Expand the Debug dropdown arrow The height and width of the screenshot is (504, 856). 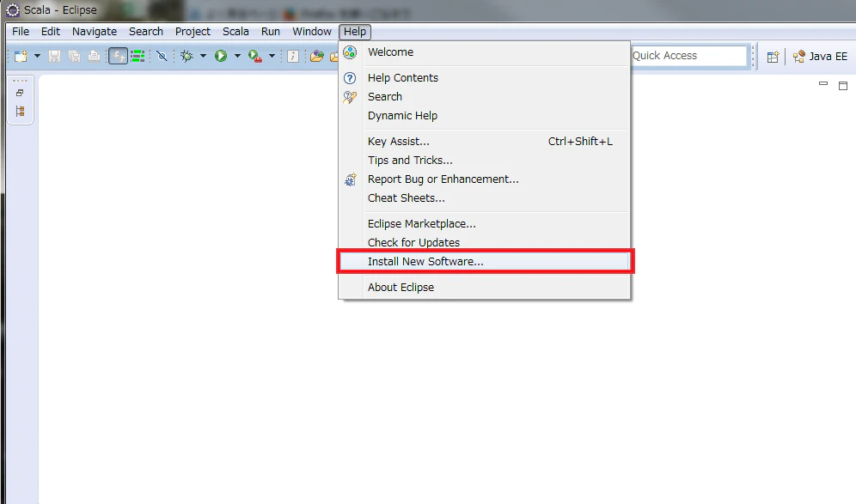point(203,56)
